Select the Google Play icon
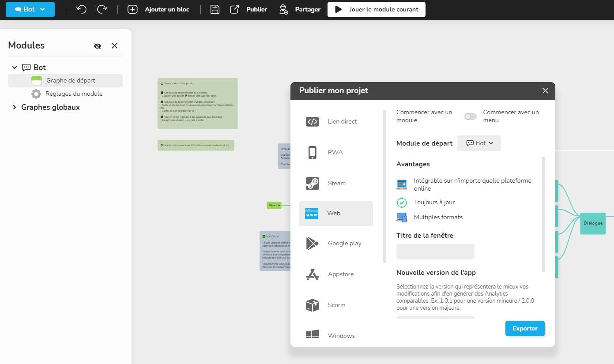614x364 pixels. pos(313,243)
